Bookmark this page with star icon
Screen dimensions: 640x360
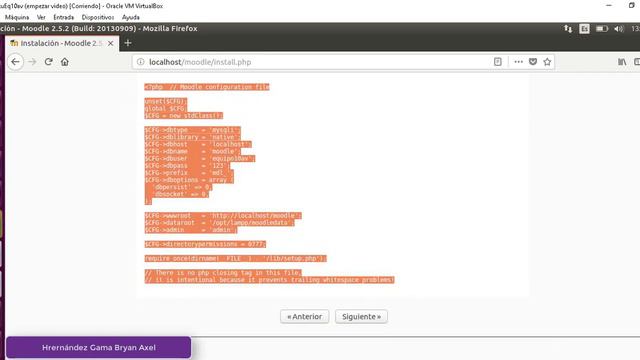coord(547,62)
